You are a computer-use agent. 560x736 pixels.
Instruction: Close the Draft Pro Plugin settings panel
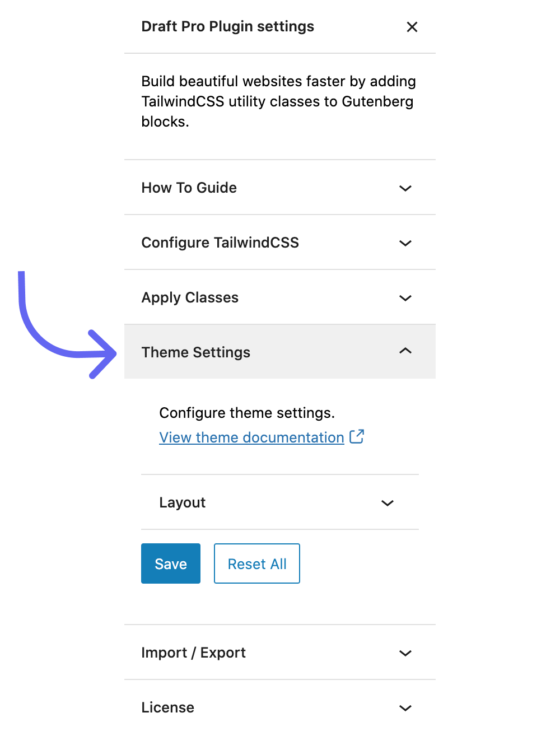[412, 27]
